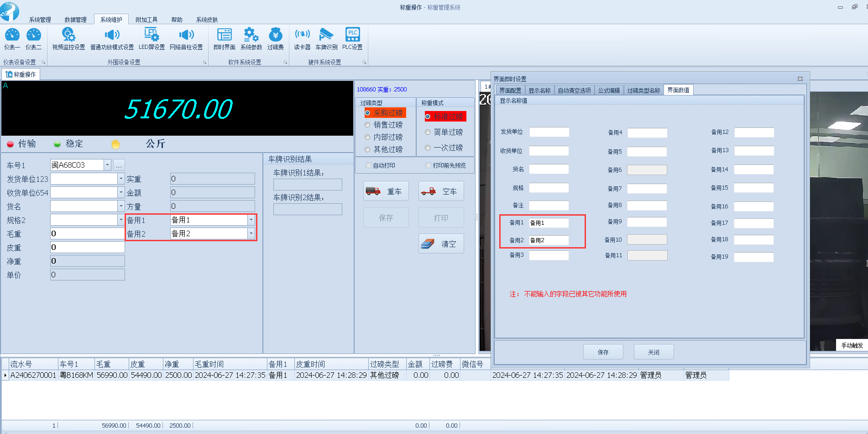Expand the 规格2 dropdown
Viewport: 868px width, 434px height.
tap(121, 220)
